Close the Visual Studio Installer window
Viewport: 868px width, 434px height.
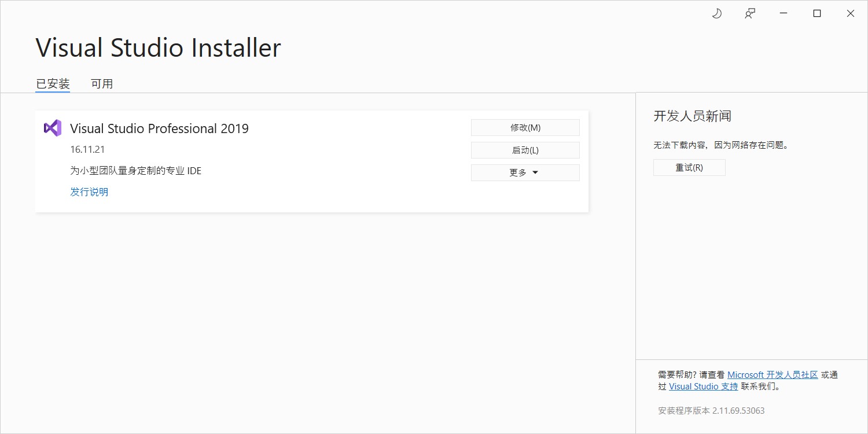pos(851,14)
